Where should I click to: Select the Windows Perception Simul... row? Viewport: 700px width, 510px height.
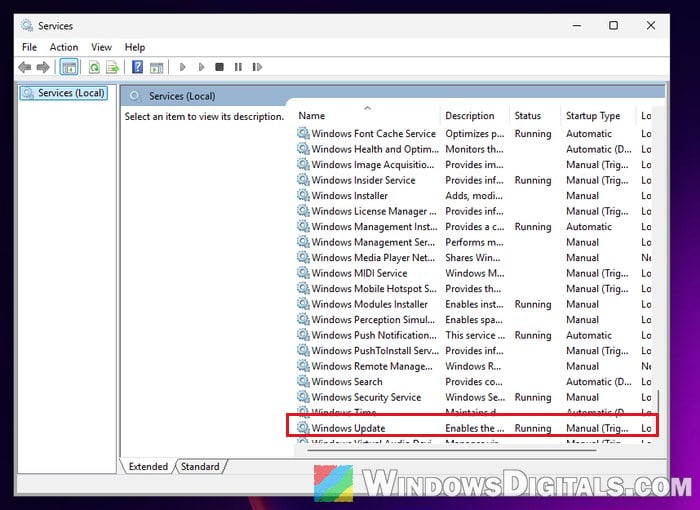[x=474, y=319]
